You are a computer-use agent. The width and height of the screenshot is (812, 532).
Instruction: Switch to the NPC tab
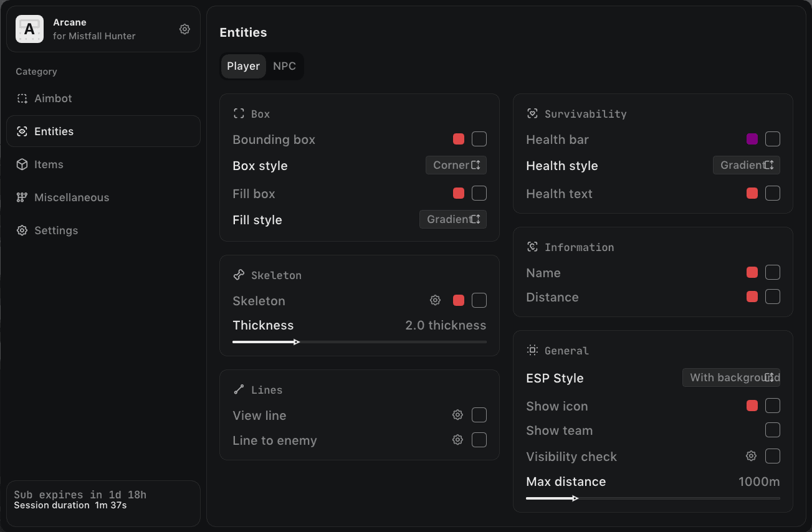pyautogui.click(x=284, y=66)
